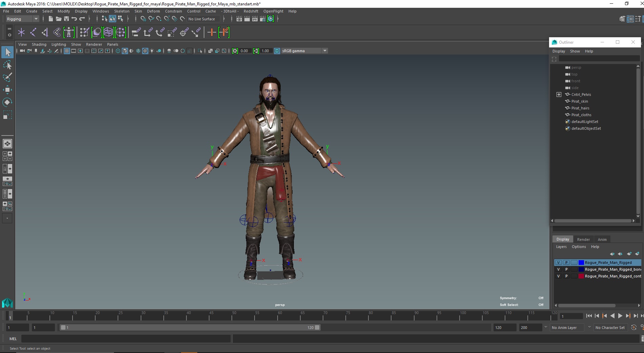Open the Rigging menu set dropdown

point(23,19)
